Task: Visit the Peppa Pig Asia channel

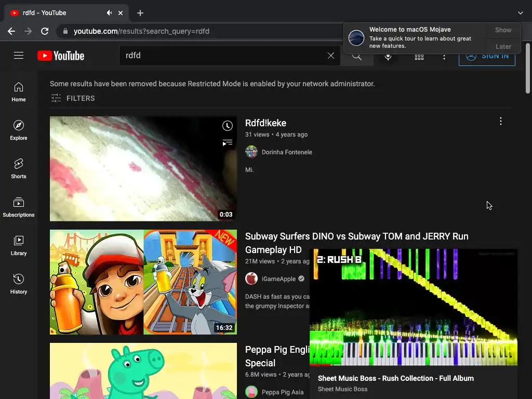Action: [x=283, y=392]
